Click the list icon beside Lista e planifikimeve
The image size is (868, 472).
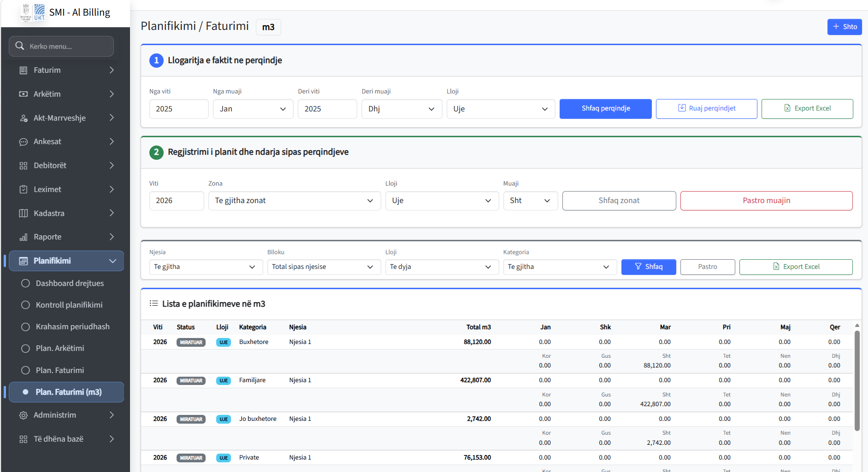pos(154,303)
